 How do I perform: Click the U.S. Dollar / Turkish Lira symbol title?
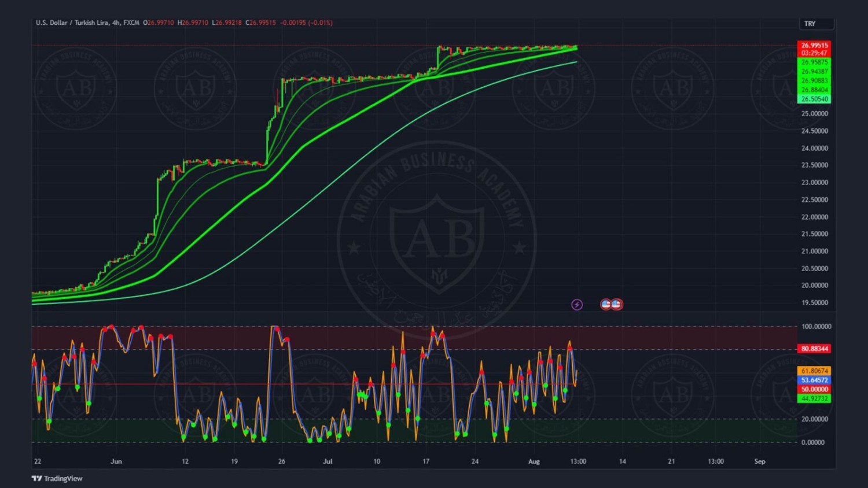point(73,23)
